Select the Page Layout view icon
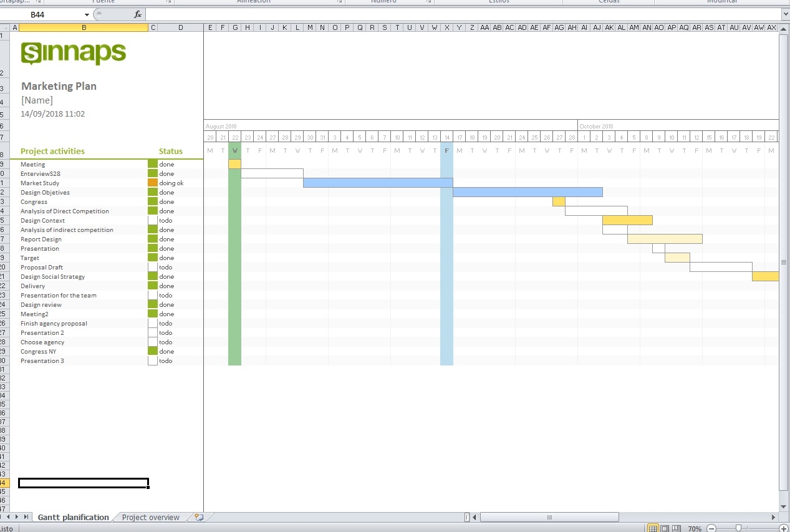The image size is (790, 532). 665,528
